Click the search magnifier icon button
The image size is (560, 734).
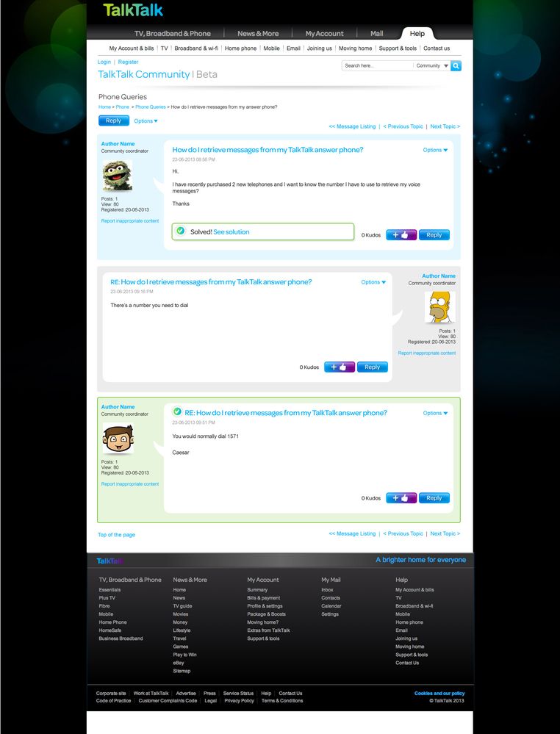point(456,65)
